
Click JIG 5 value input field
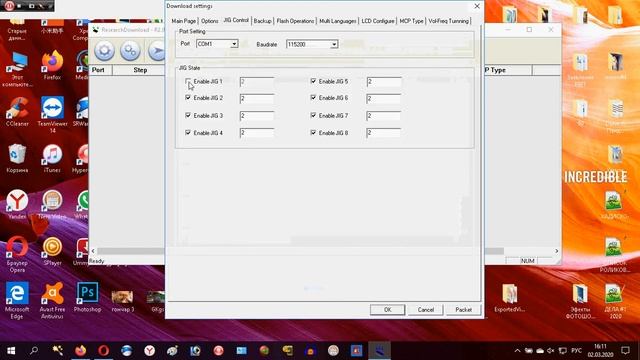pyautogui.click(x=384, y=82)
